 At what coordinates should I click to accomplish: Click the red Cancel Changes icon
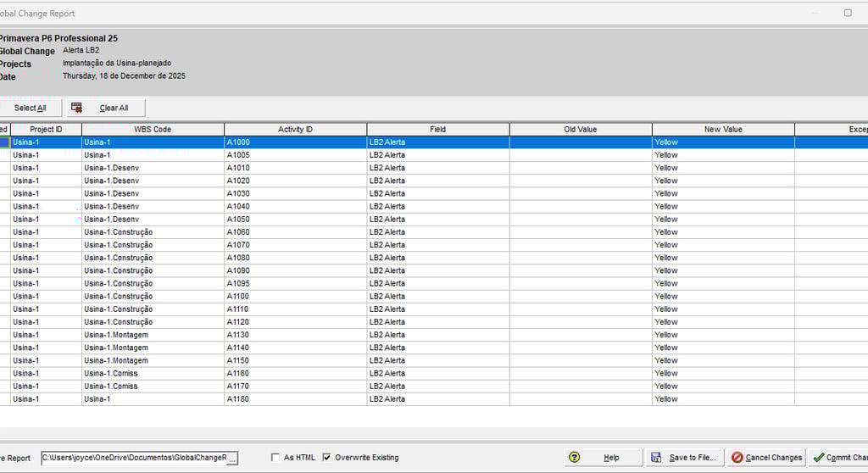[x=737, y=458]
